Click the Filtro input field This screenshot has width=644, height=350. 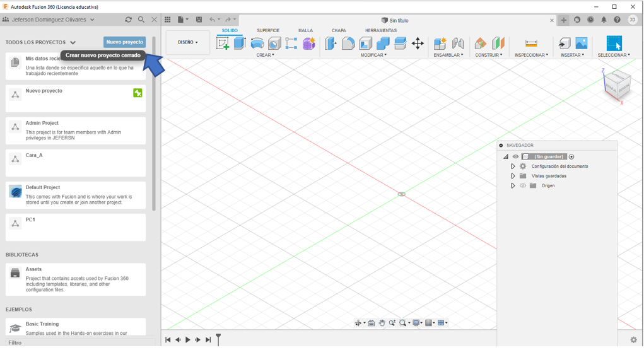coord(81,342)
